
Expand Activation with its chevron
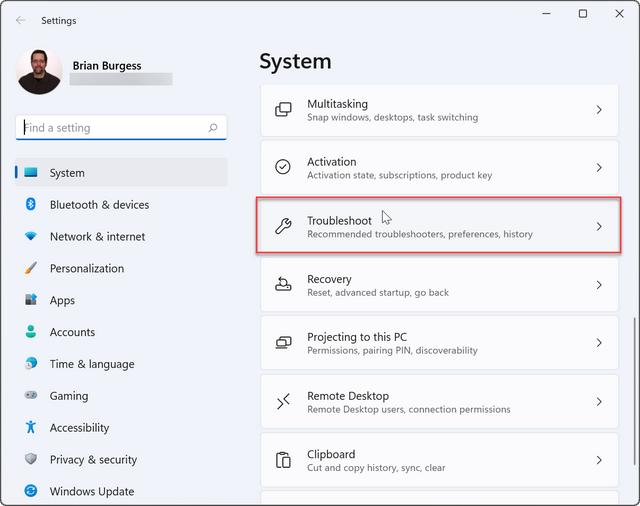point(599,168)
